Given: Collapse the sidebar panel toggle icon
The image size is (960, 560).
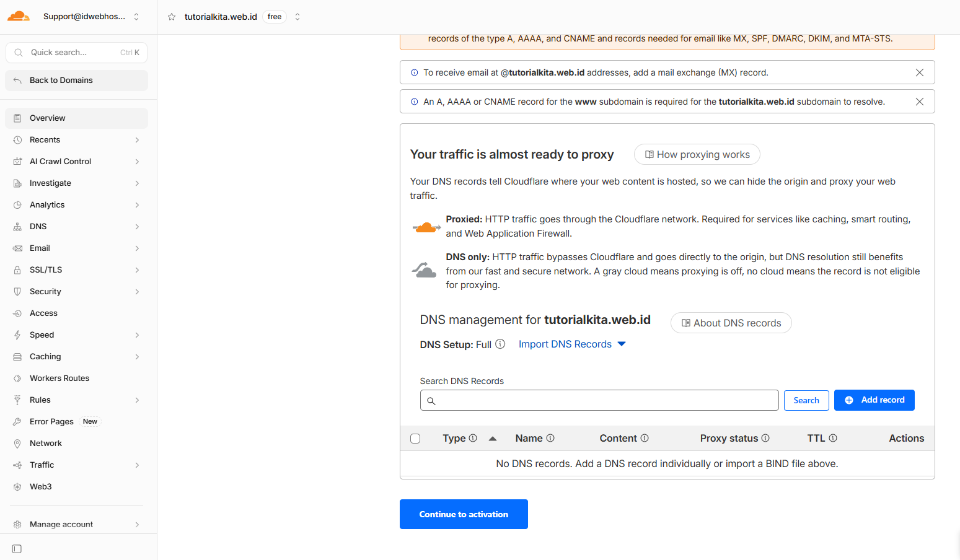Looking at the screenshot, I should 17,549.
